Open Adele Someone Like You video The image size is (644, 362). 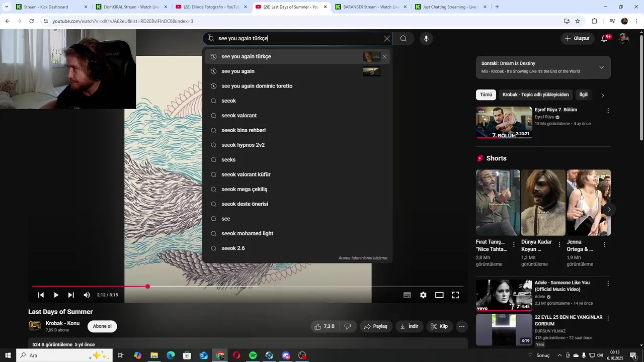coord(504,295)
